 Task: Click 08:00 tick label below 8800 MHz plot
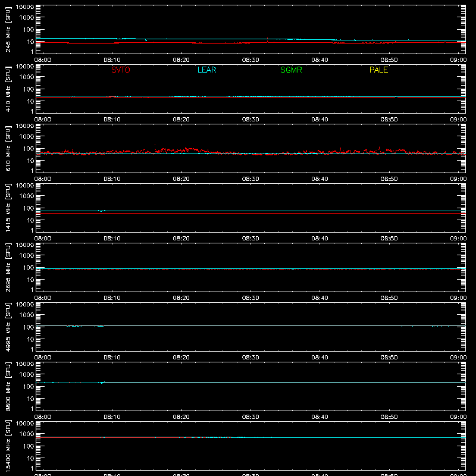click(43, 417)
